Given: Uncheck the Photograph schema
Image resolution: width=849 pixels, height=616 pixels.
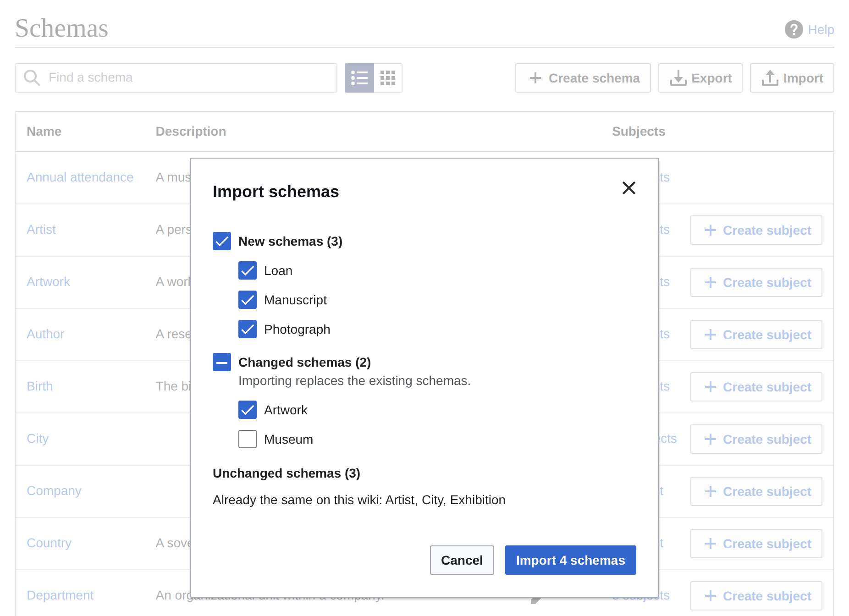Looking at the screenshot, I should [x=248, y=329].
